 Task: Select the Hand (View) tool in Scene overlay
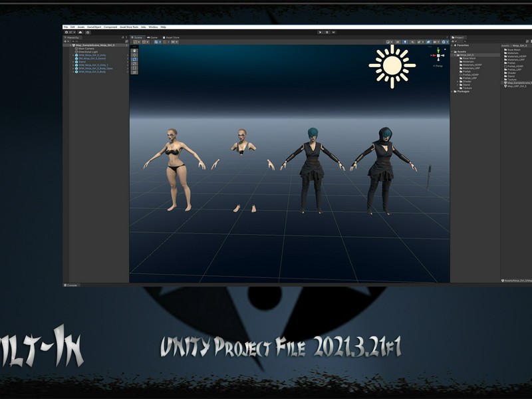click(x=134, y=51)
